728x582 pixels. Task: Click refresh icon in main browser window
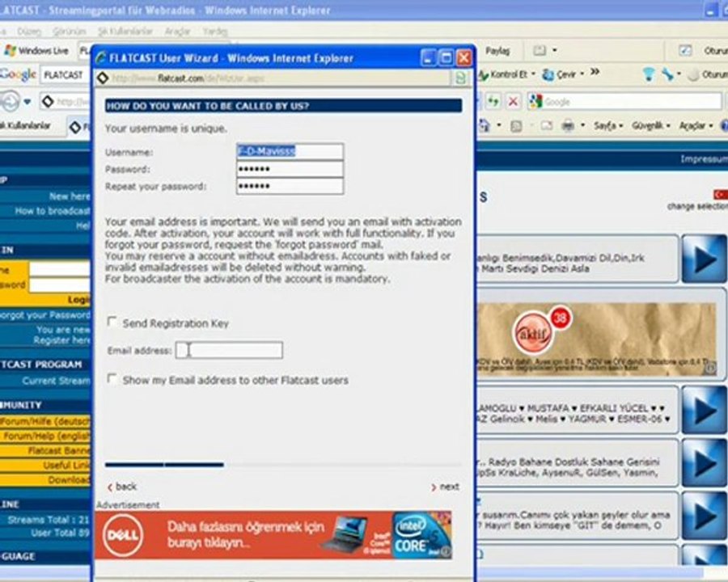[x=493, y=101]
